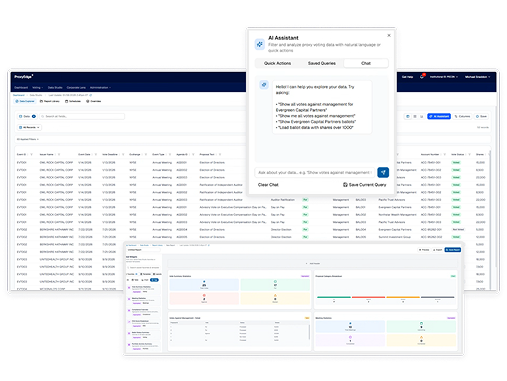Click the Dashboard breadcrumb link

19,95
